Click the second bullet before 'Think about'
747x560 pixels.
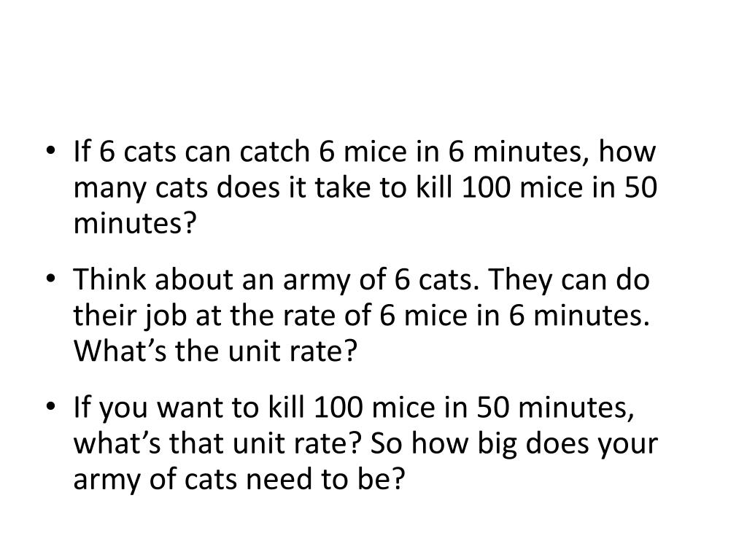51,279
